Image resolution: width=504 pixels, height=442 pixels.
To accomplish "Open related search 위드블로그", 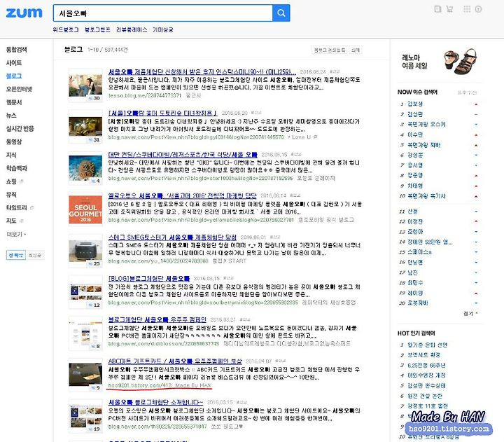I will point(66,29).
